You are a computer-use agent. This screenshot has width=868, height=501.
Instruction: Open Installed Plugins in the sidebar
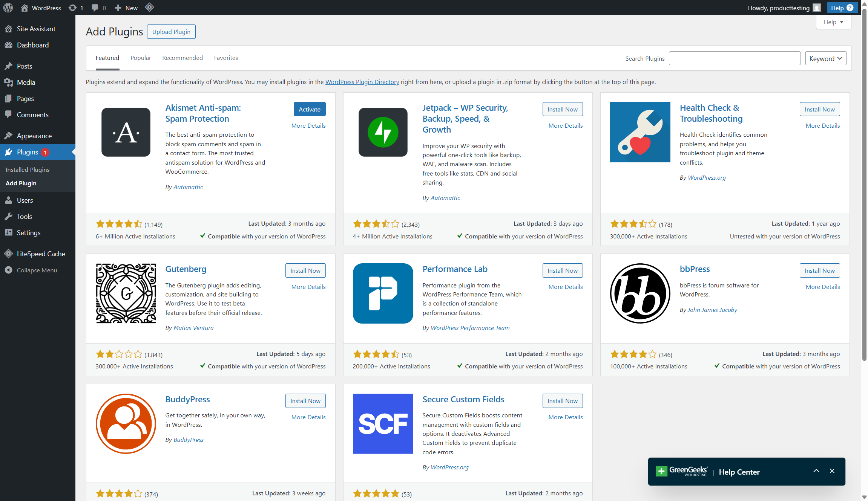(x=28, y=170)
